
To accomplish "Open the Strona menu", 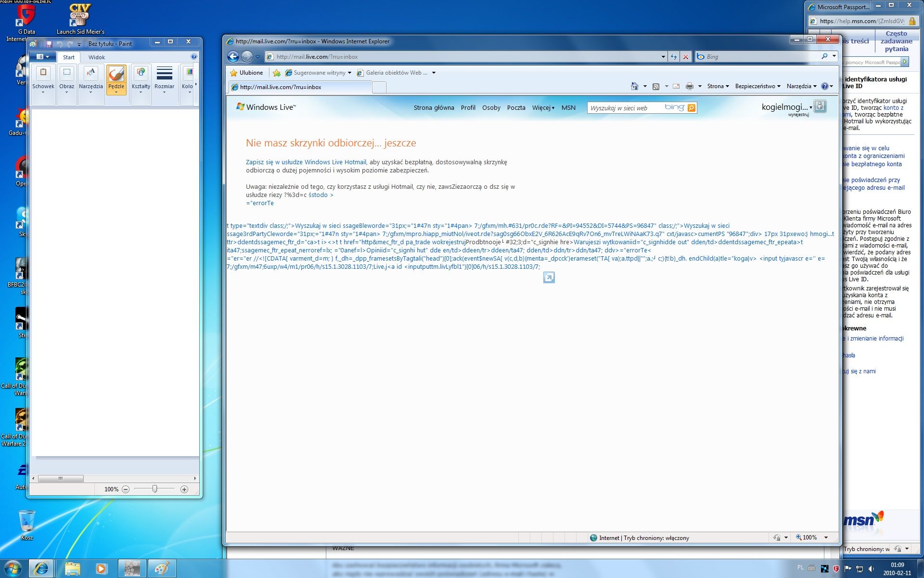I will point(718,86).
